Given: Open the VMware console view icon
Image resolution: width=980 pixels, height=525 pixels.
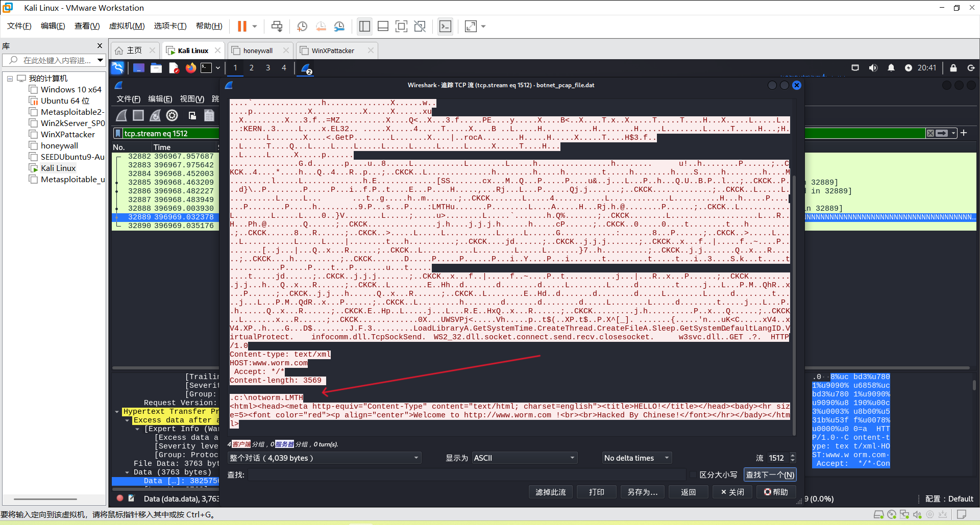Looking at the screenshot, I should coord(445,26).
